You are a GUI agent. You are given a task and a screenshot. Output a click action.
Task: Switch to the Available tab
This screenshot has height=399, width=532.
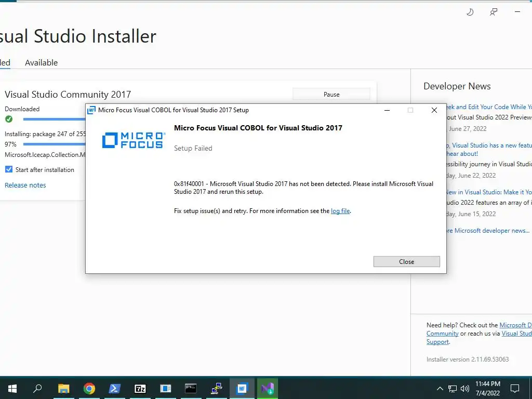pos(42,63)
